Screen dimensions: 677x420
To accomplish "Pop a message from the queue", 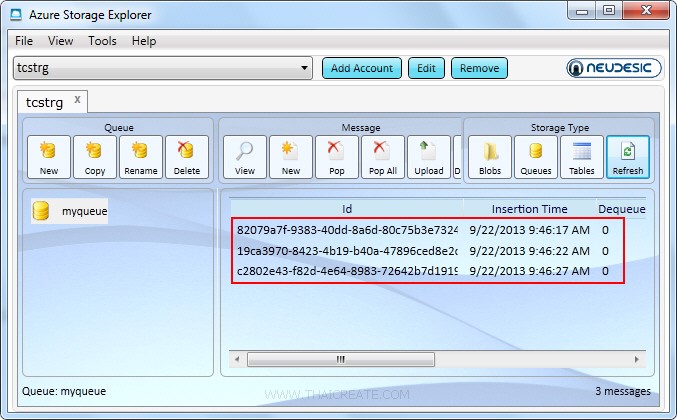I will tap(337, 157).
